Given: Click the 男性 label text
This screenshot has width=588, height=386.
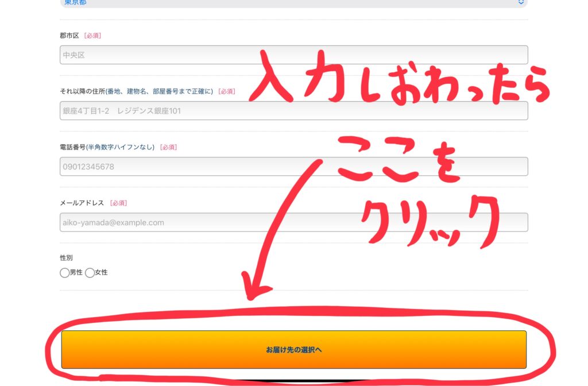Looking at the screenshot, I should [76, 273].
